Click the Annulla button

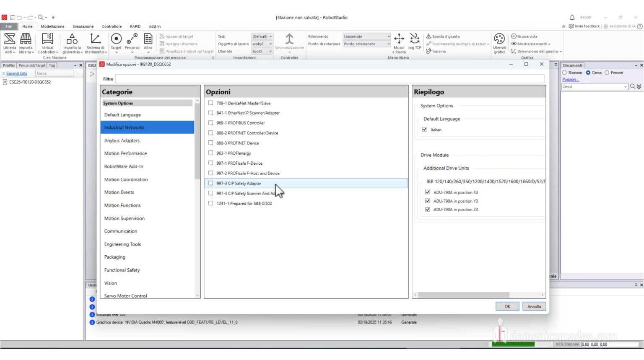click(534, 306)
